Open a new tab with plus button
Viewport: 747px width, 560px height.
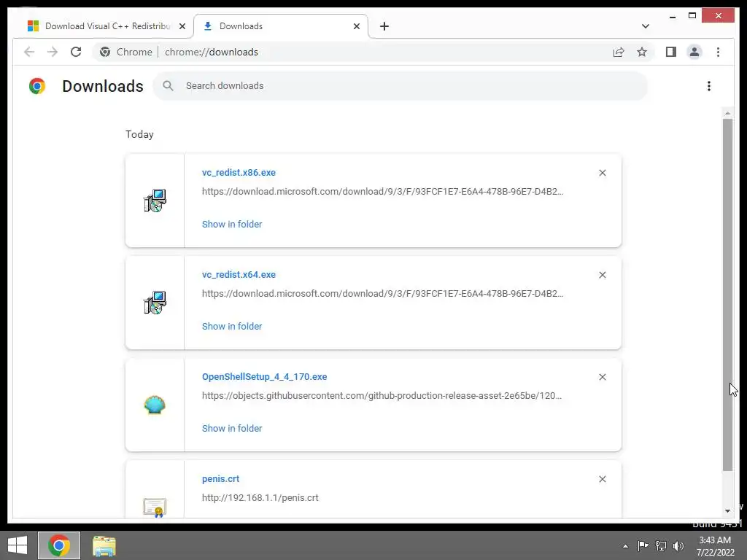[x=384, y=26]
